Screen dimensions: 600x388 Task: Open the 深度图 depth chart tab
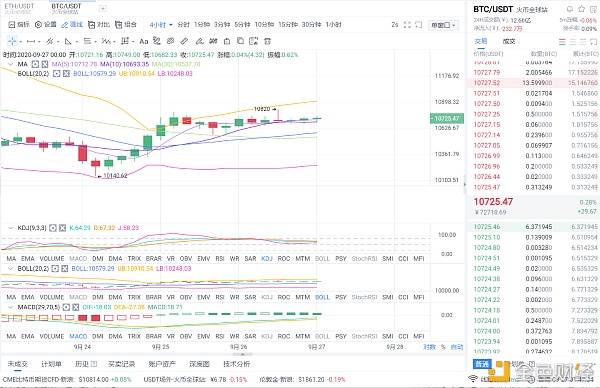(199, 364)
